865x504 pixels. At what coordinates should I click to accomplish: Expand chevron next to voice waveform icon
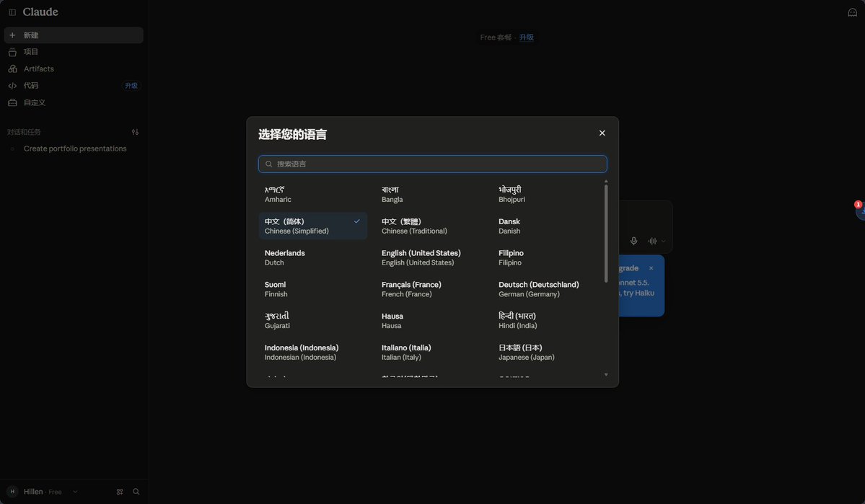pos(663,241)
